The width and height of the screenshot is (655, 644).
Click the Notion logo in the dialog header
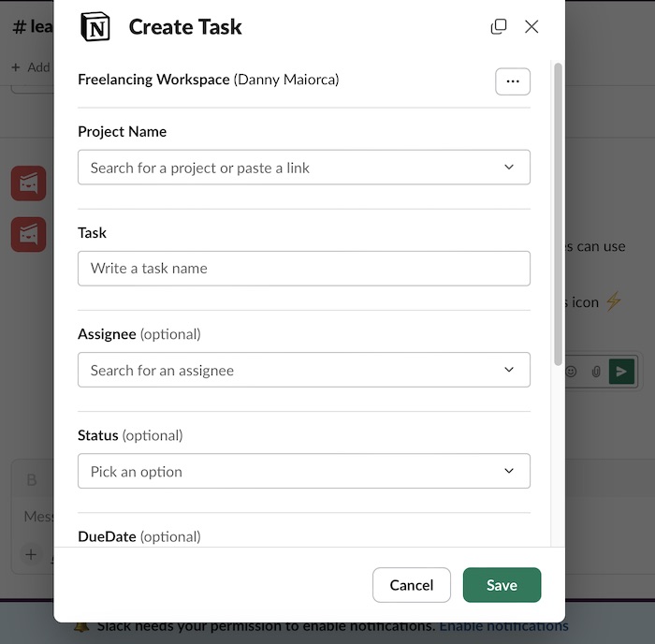coord(95,27)
